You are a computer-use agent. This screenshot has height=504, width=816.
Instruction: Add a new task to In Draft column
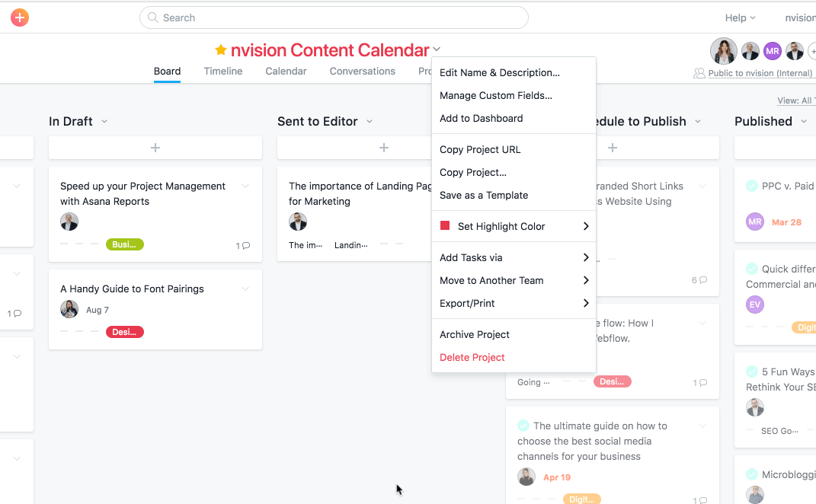pyautogui.click(x=155, y=148)
